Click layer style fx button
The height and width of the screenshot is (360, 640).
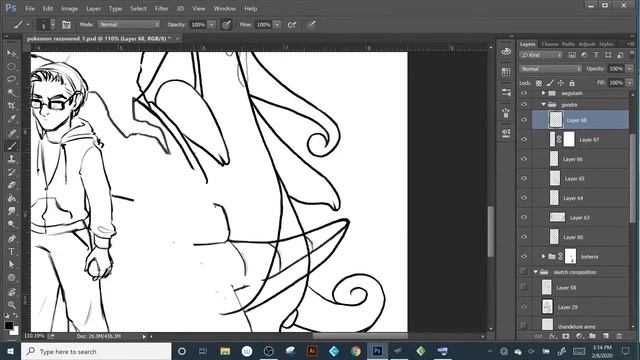pos(552,336)
